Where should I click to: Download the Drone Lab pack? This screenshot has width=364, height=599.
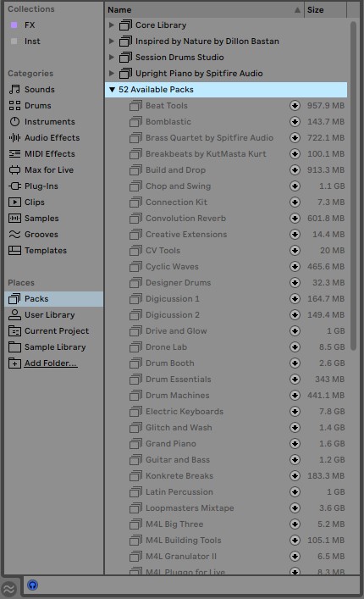[295, 347]
